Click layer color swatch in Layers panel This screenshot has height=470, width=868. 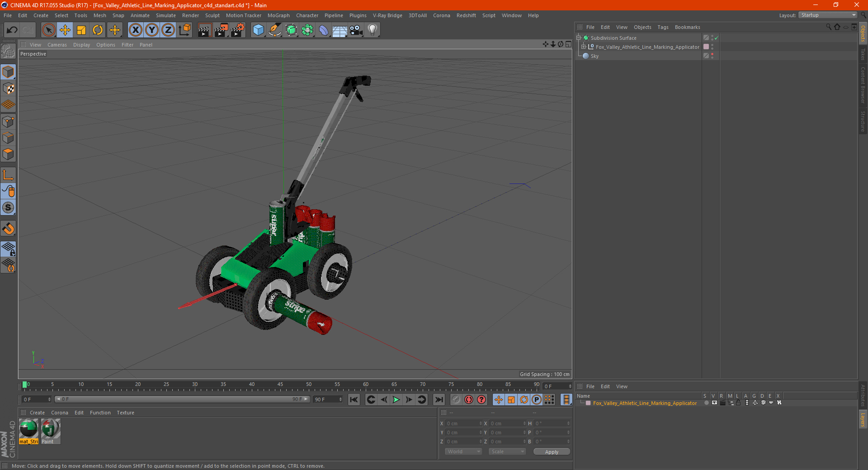click(x=588, y=403)
